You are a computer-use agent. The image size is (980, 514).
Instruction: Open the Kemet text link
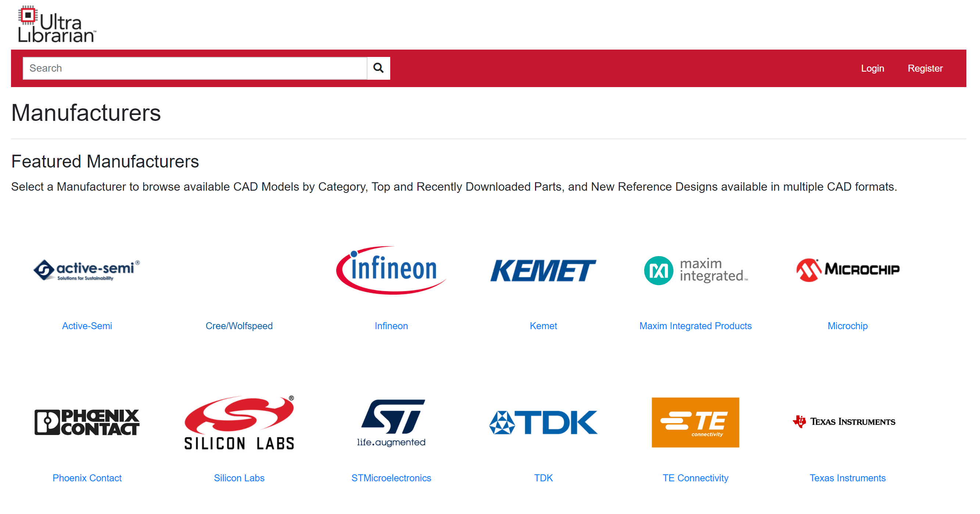coord(543,326)
